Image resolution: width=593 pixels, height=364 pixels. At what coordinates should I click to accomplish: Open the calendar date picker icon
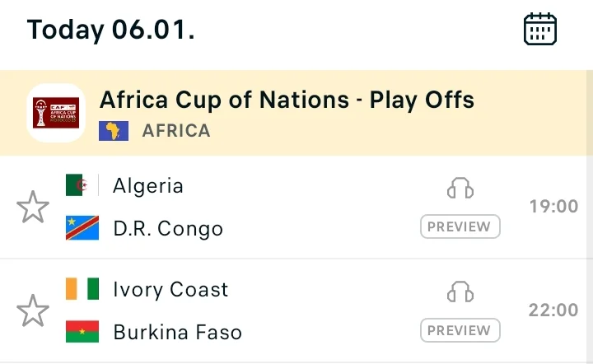(540, 30)
